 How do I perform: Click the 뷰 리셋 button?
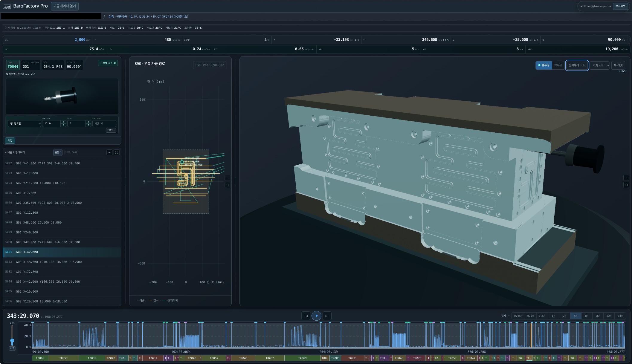point(618,65)
